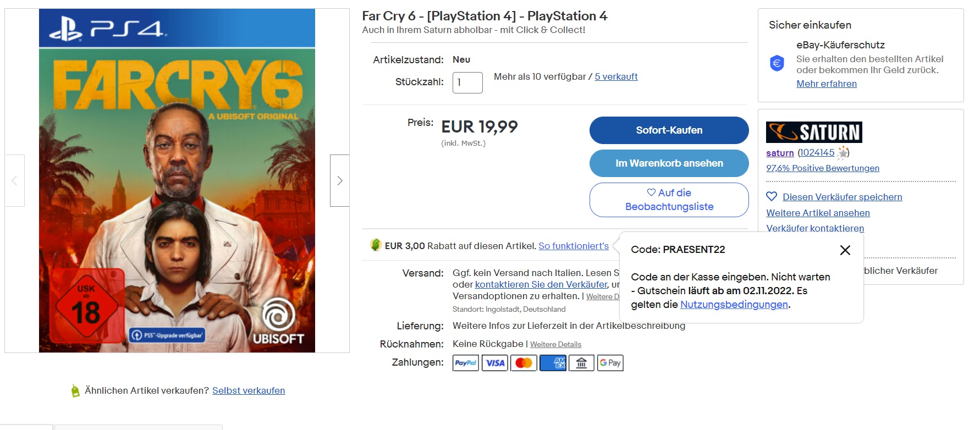This screenshot has width=980, height=430.
Task: Click the Far Cry 6 cover image
Action: click(x=177, y=180)
